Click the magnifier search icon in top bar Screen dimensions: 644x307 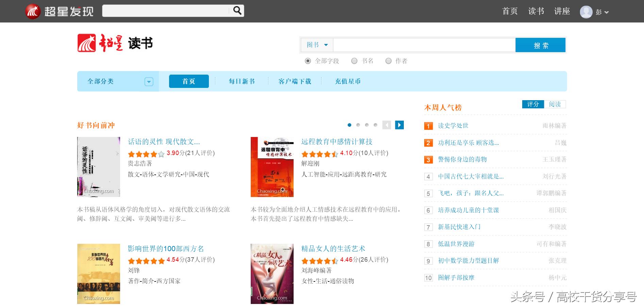click(237, 11)
